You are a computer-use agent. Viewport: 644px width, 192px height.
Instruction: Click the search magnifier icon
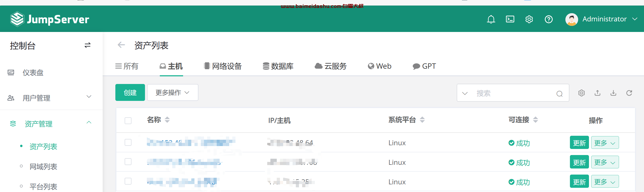coord(559,93)
